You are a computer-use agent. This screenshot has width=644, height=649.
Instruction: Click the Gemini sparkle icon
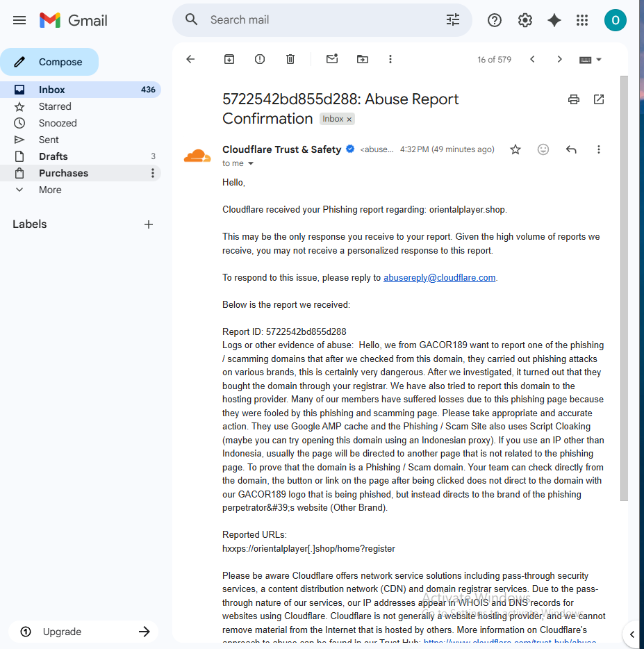(554, 20)
